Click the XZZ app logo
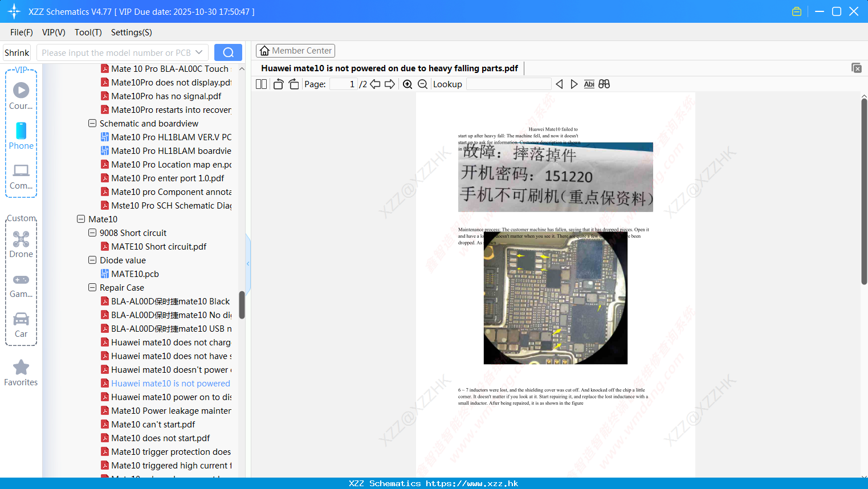The image size is (868, 489). pyautogui.click(x=14, y=11)
